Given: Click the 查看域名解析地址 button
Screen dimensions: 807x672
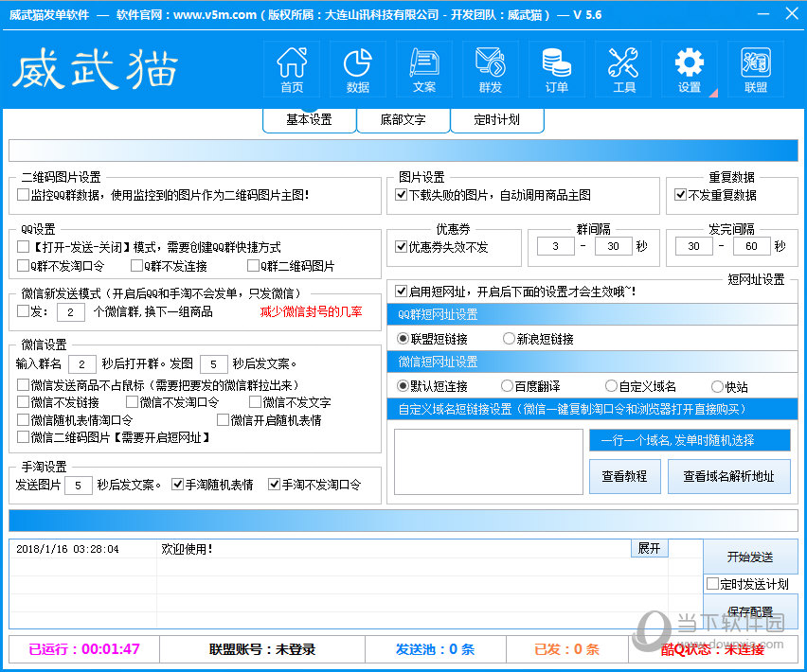Looking at the screenshot, I should click(728, 477).
